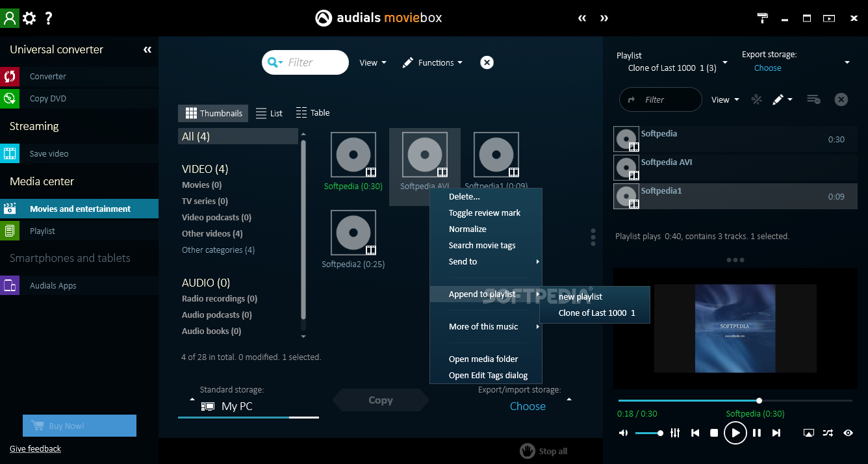Toggle the compact video window mode icon
This screenshot has width=868, height=464.
pos(829,18)
